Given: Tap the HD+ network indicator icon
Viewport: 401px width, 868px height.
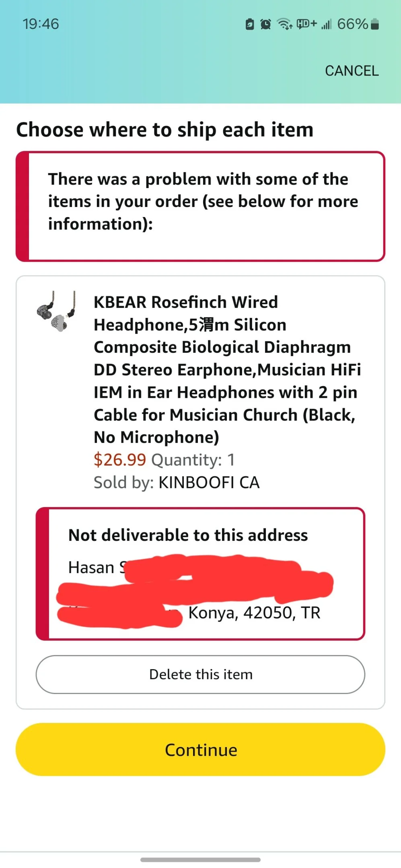Looking at the screenshot, I should [307, 24].
